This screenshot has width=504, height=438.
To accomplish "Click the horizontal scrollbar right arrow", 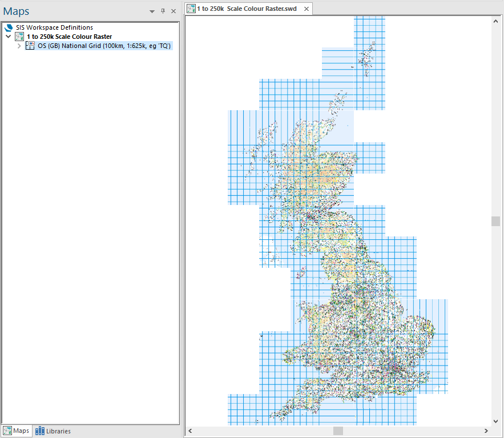I will tap(486, 431).
